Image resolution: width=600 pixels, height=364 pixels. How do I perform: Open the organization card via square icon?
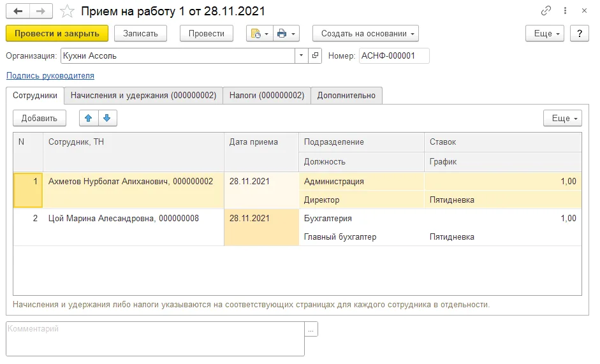315,55
